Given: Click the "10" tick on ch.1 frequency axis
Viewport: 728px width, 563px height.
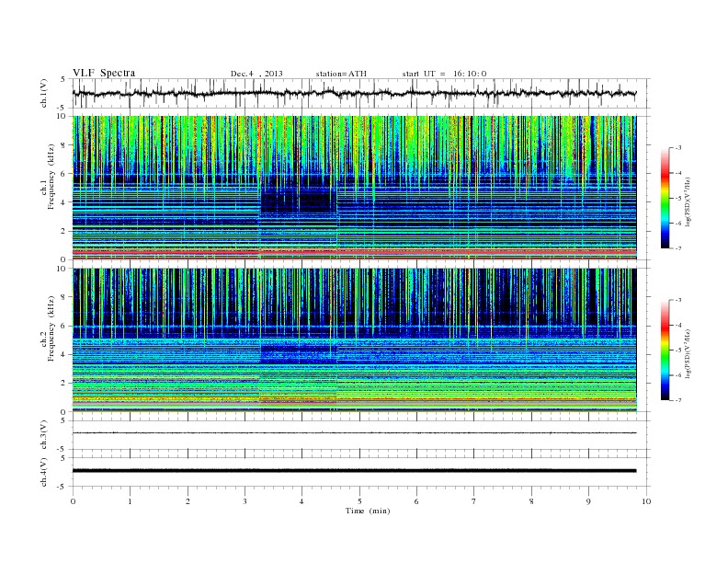Looking at the screenshot, I should tap(62, 116).
